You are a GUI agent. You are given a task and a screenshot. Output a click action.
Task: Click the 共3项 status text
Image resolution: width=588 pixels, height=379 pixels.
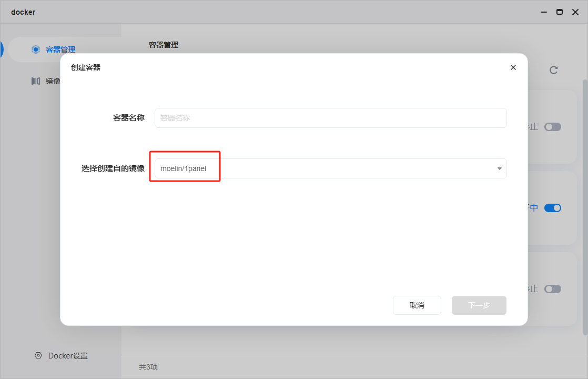[x=148, y=366]
